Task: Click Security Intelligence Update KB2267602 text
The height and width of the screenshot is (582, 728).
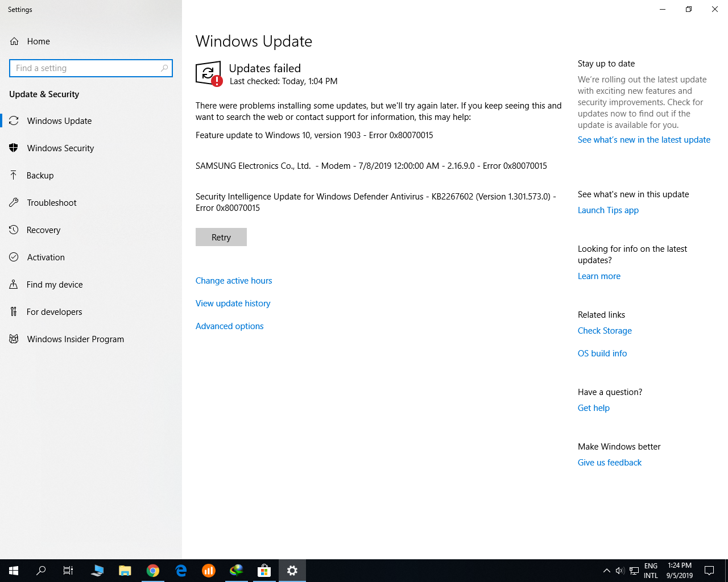Action: tap(376, 202)
